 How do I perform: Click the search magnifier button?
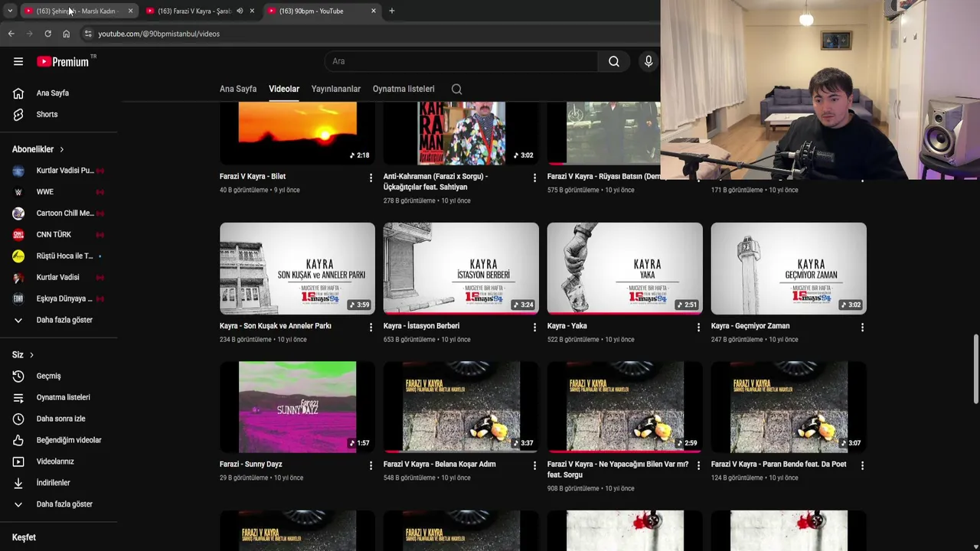coord(614,61)
